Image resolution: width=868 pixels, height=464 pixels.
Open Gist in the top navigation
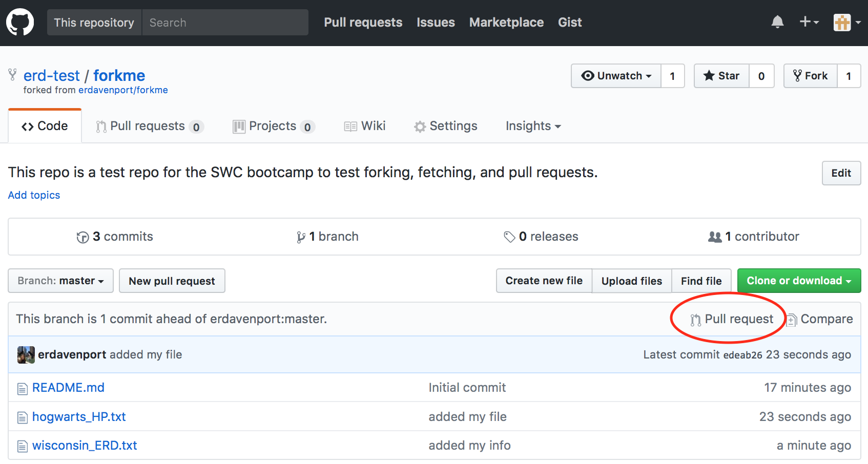coord(570,23)
